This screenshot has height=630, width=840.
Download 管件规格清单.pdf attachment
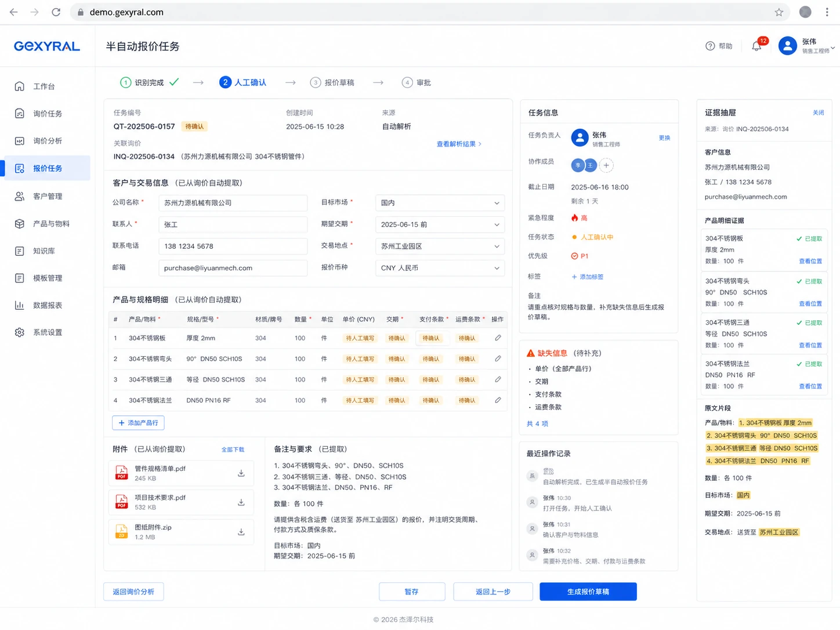coord(241,473)
